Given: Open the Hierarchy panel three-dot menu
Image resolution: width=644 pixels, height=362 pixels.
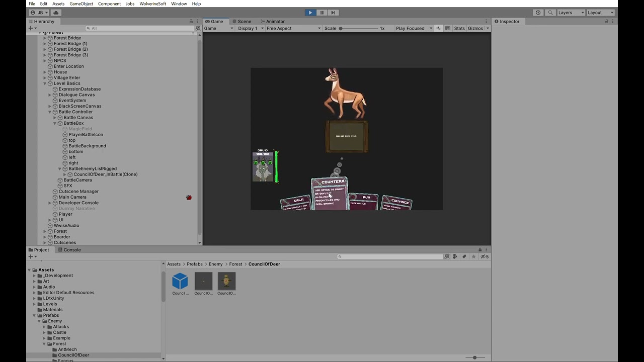Looking at the screenshot, I should point(197,22).
